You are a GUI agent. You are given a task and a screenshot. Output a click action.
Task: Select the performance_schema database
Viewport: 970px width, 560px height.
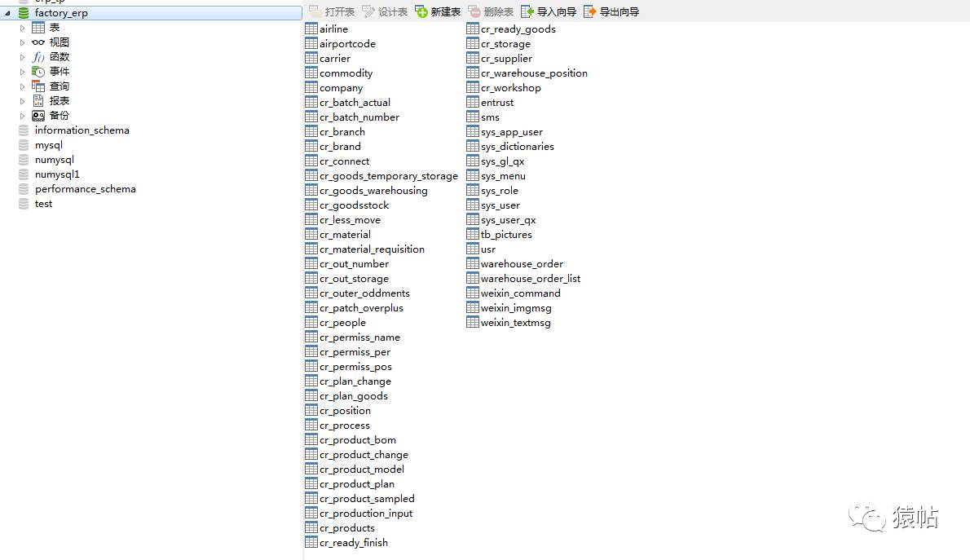[x=85, y=189]
